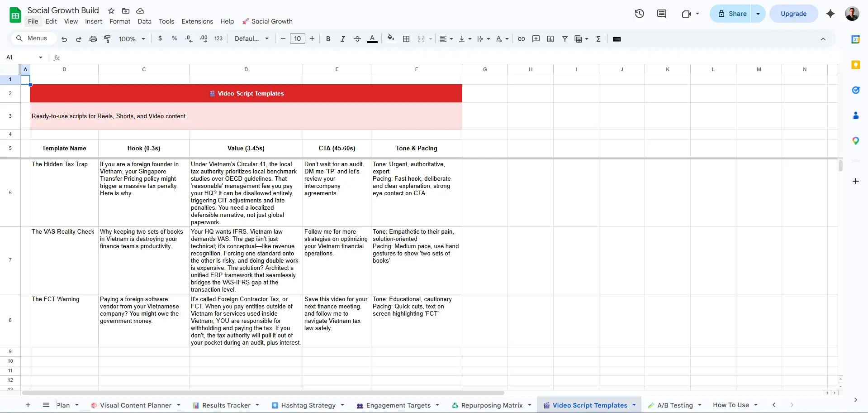Open the File menu

(x=33, y=21)
